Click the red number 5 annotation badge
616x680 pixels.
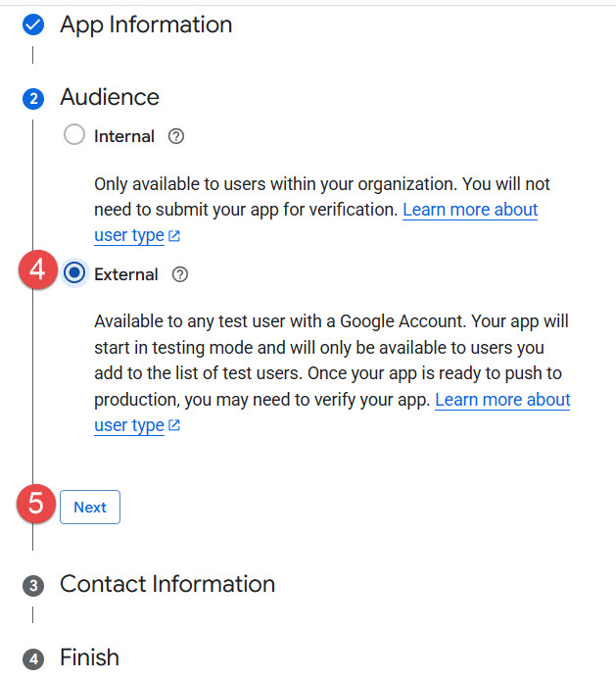(35, 504)
